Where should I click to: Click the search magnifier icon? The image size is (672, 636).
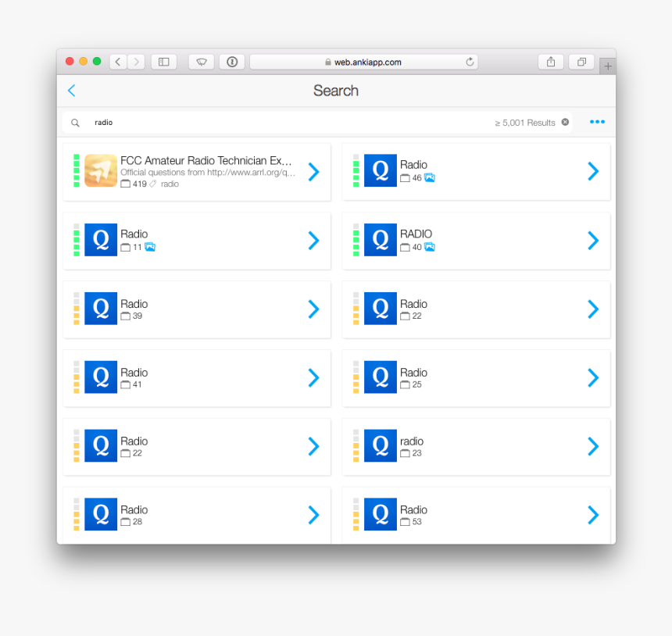coord(75,123)
